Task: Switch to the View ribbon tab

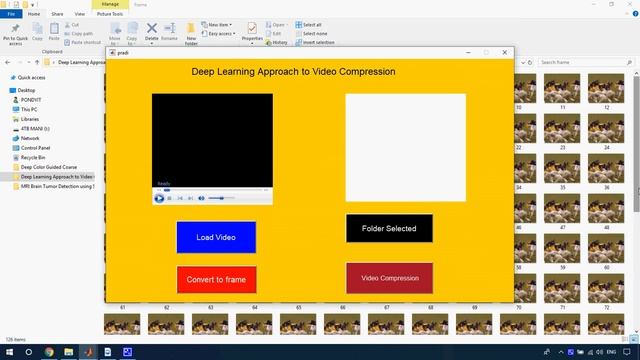Action: click(80, 14)
